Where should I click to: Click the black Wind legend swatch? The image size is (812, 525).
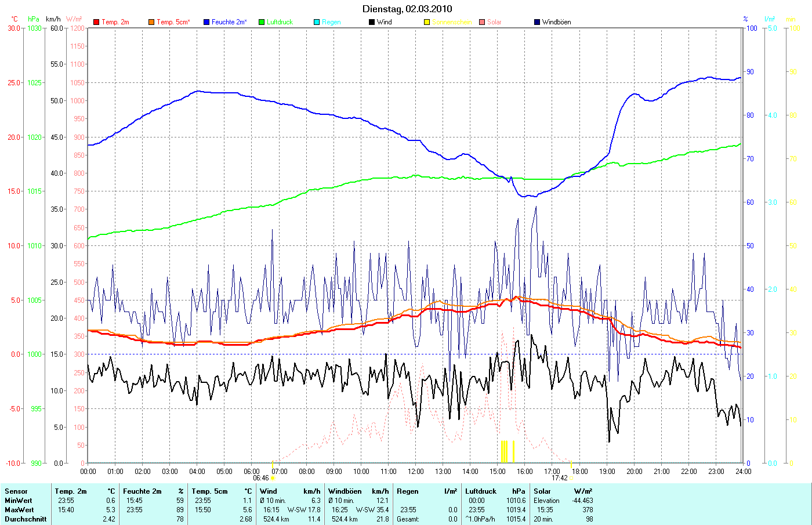coord(372,22)
